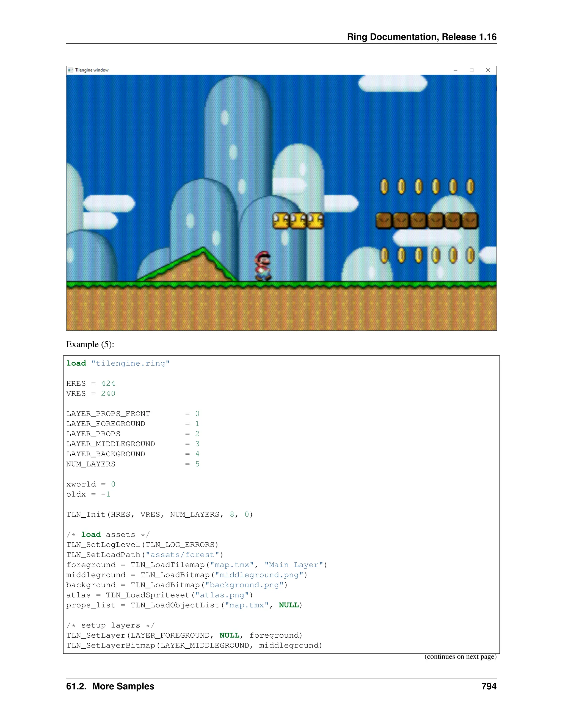563x728 pixels.
Task: Click the page number 794
Action: [x=489, y=686]
